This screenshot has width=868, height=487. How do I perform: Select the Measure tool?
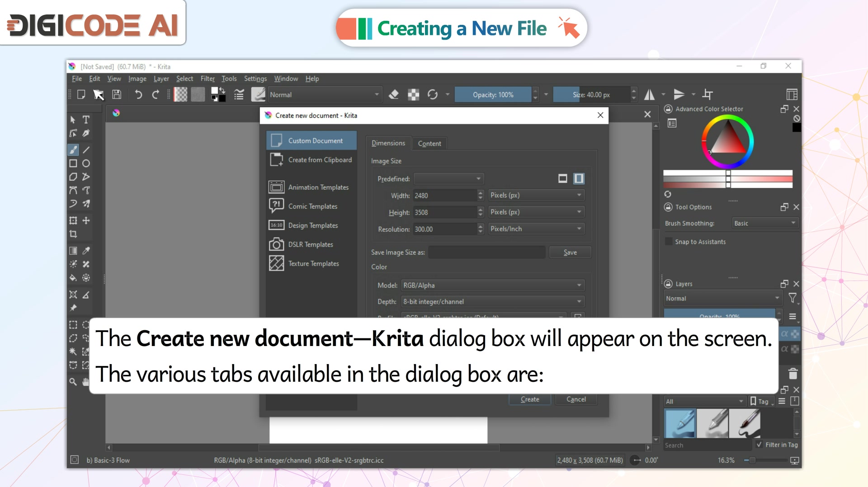click(86, 295)
